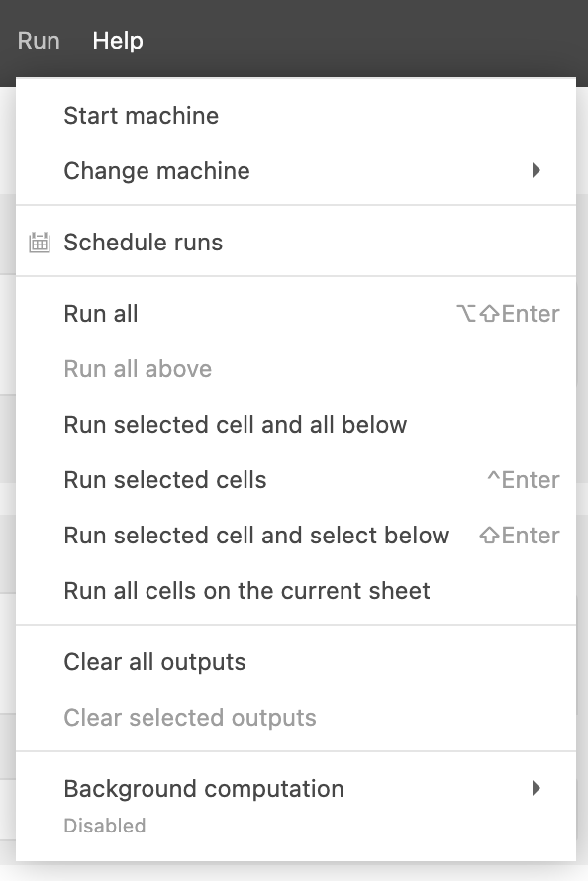Viewport: 588px width, 881px height.
Task: Click the Shift+Enter shortcut hint
Action: (x=520, y=536)
